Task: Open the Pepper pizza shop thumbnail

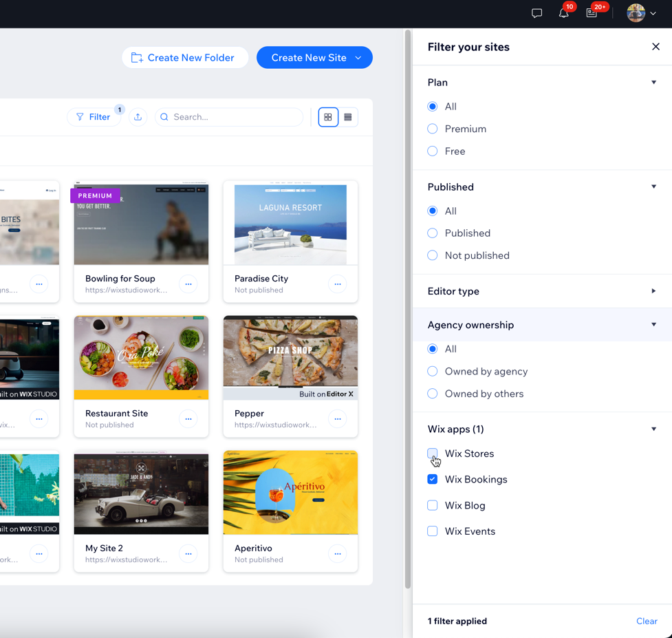Action: 290,358
